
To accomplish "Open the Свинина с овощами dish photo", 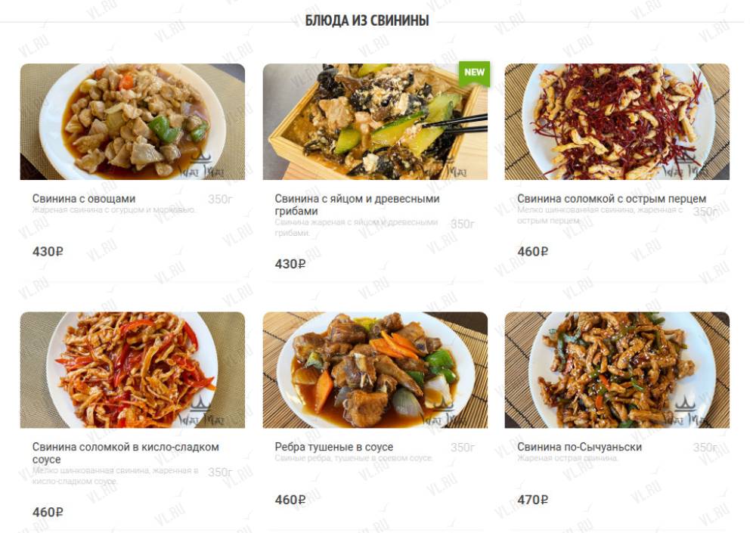I will 132,122.
